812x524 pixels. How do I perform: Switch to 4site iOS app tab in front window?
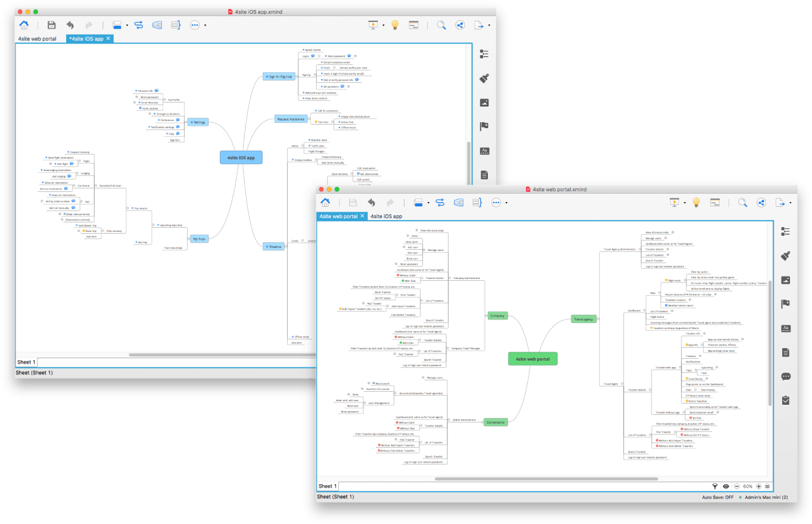[386, 216]
